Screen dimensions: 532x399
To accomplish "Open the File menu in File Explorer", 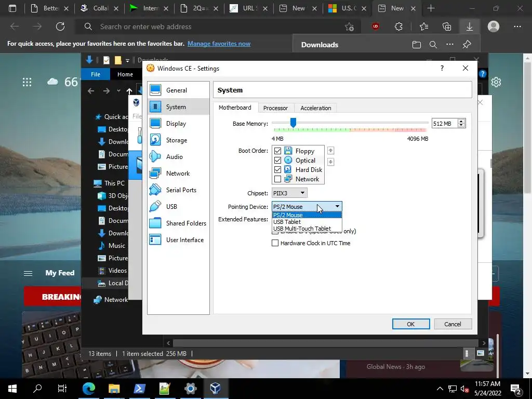I will click(96, 74).
